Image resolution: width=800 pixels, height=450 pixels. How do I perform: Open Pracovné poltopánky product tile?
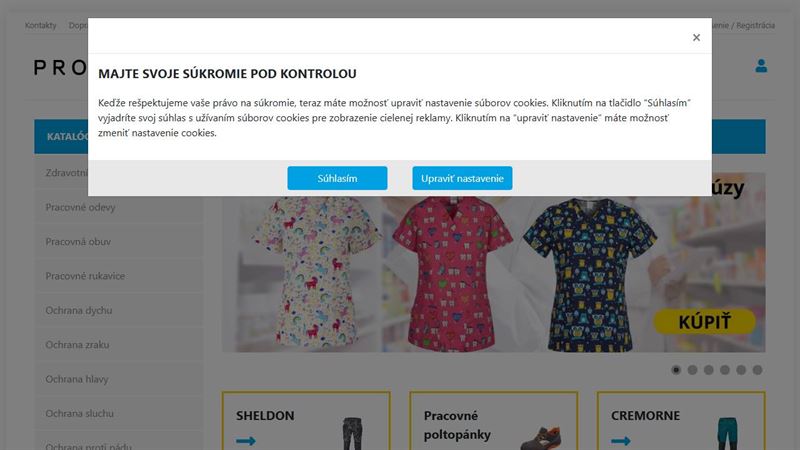[493, 421]
